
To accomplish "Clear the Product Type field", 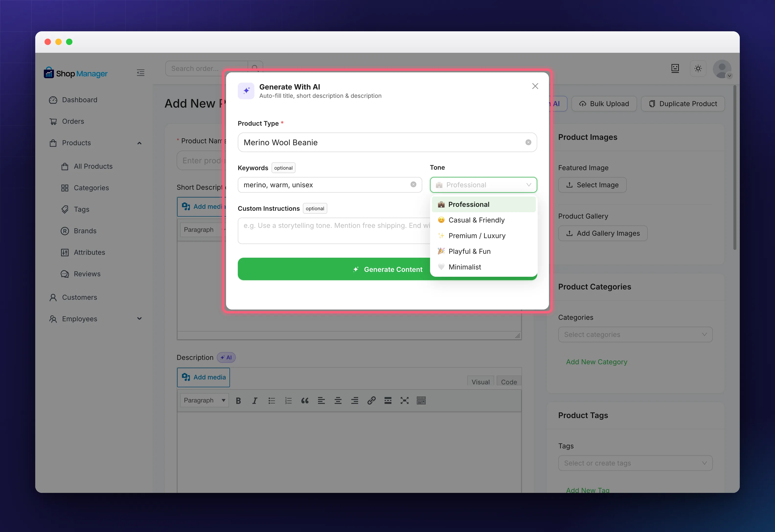I will pyautogui.click(x=528, y=142).
